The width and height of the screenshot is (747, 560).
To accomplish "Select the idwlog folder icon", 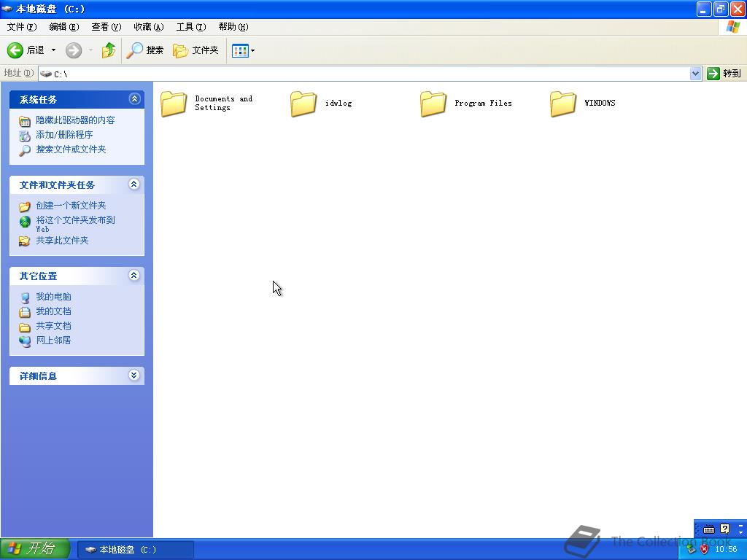I will [303, 104].
